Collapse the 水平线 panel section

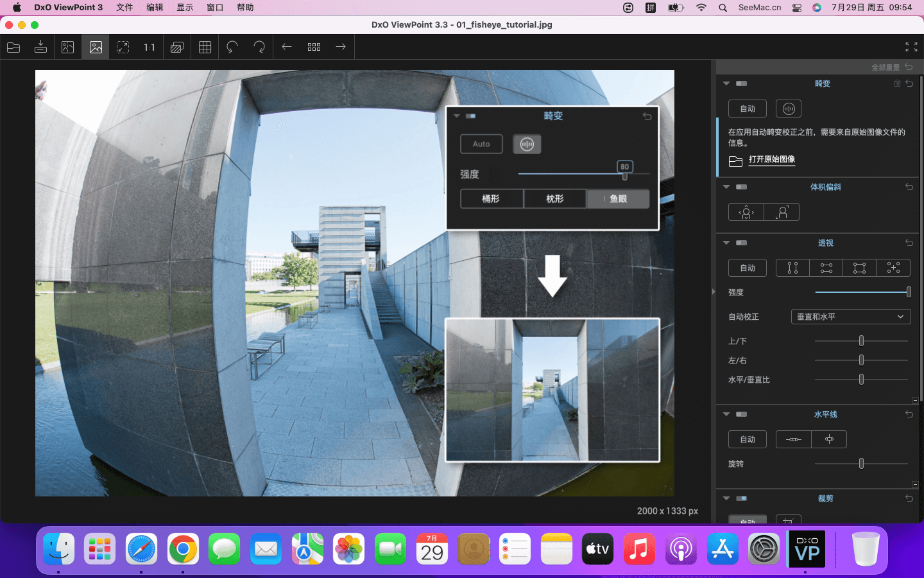[x=726, y=414]
